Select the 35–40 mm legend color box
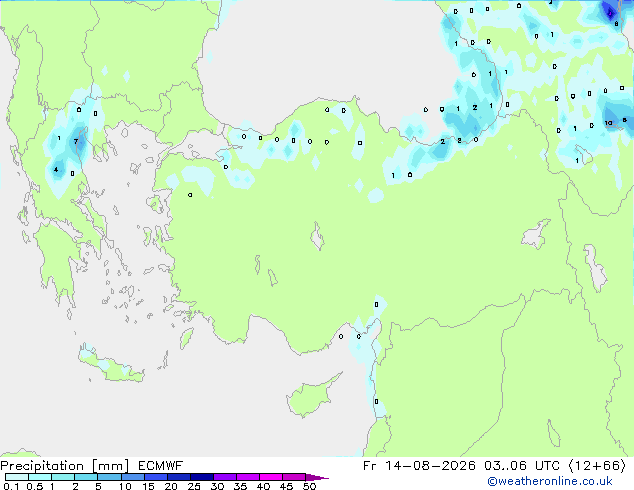 click(247, 477)
